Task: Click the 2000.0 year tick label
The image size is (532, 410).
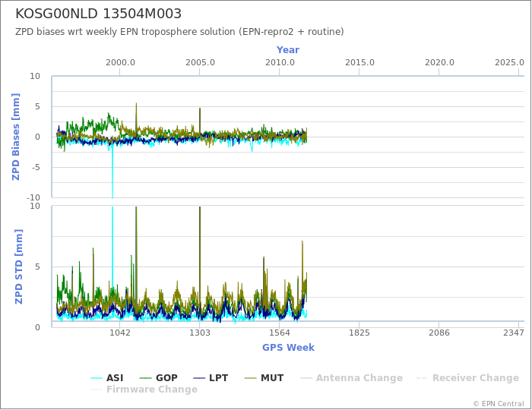Action: (x=120, y=63)
